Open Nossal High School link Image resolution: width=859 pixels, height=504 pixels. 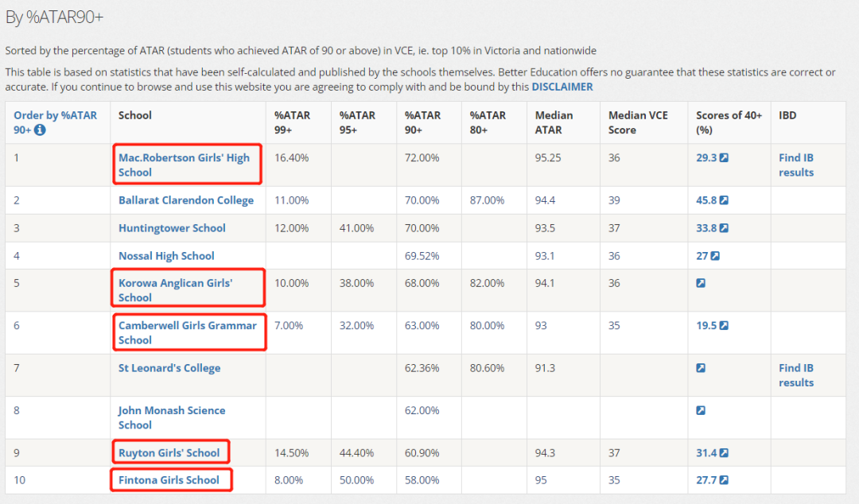166,256
